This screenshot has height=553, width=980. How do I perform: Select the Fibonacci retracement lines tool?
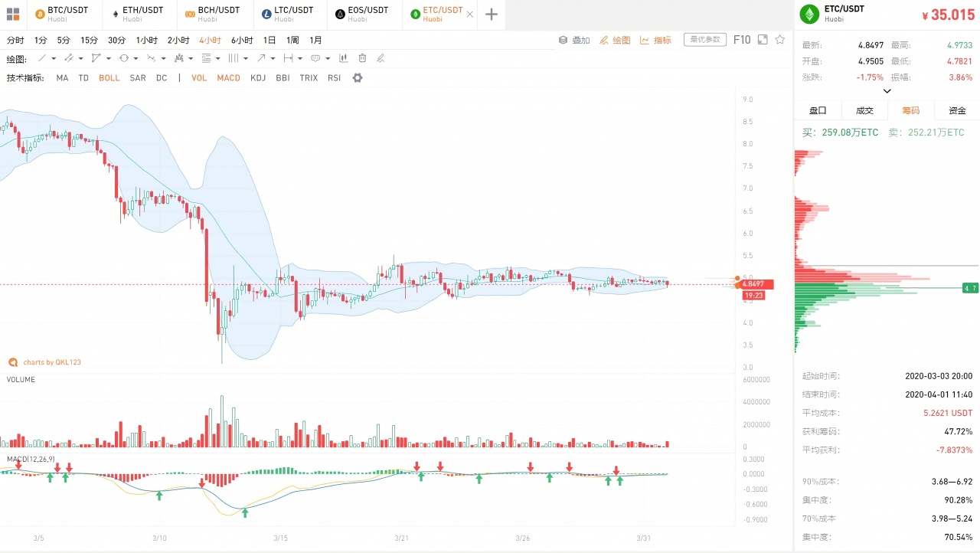(x=207, y=58)
